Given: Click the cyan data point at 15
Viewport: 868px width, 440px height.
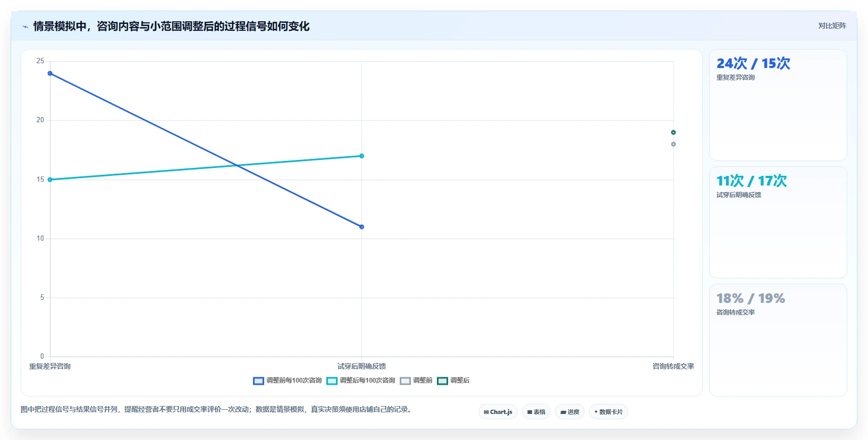Looking at the screenshot, I should point(50,180).
